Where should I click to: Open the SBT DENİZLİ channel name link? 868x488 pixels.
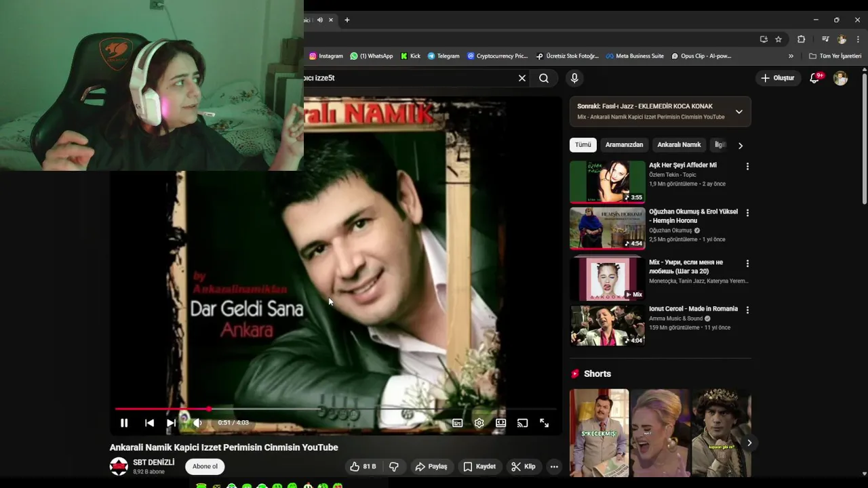154,462
